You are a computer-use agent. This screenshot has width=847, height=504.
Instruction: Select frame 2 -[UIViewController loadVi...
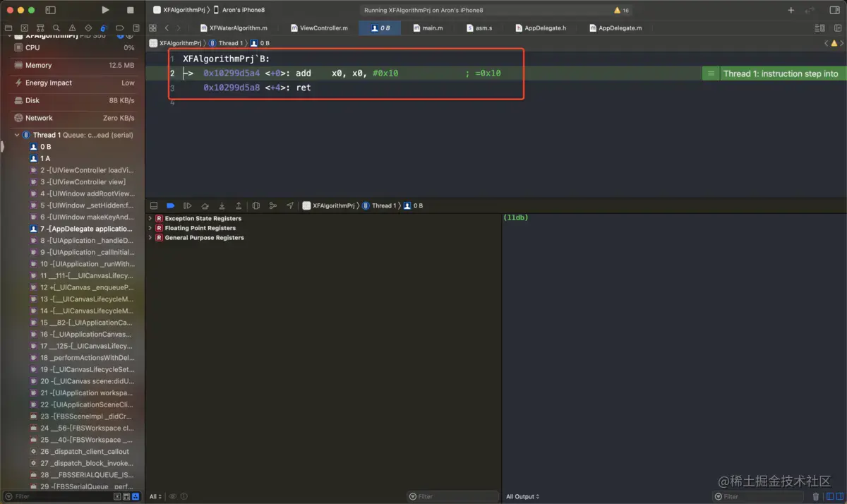pos(81,170)
